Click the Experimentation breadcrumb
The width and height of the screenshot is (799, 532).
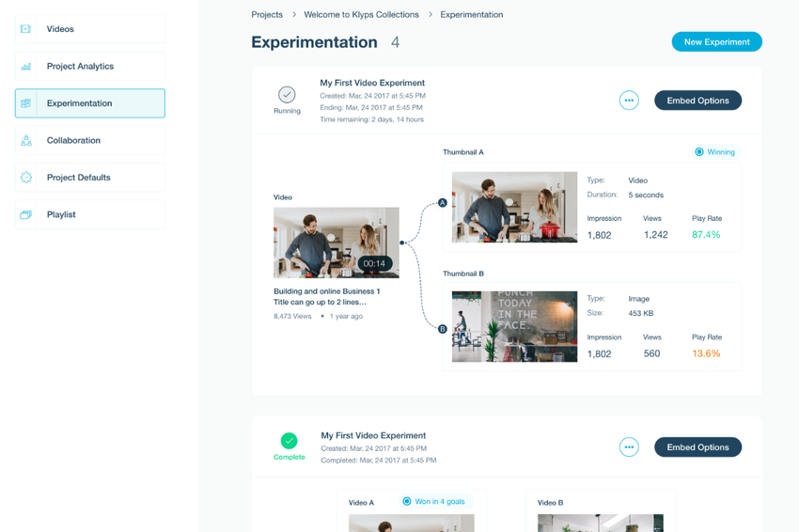pos(471,15)
